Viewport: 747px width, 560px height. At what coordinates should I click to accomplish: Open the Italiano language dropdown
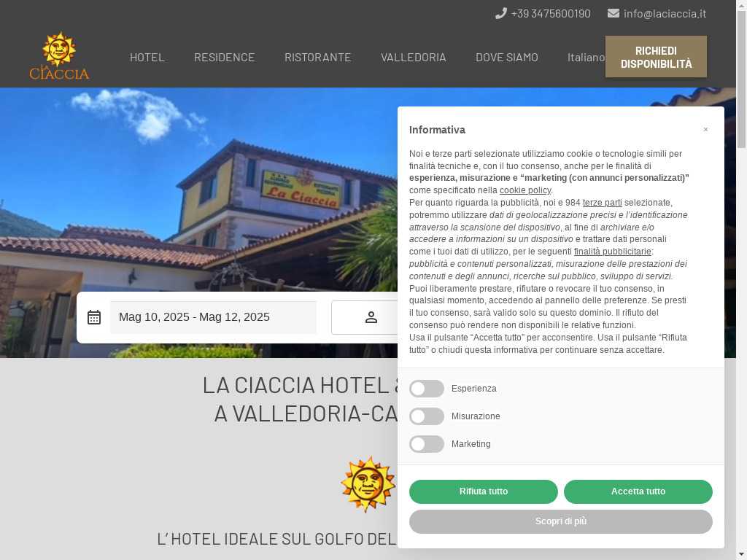(586, 57)
